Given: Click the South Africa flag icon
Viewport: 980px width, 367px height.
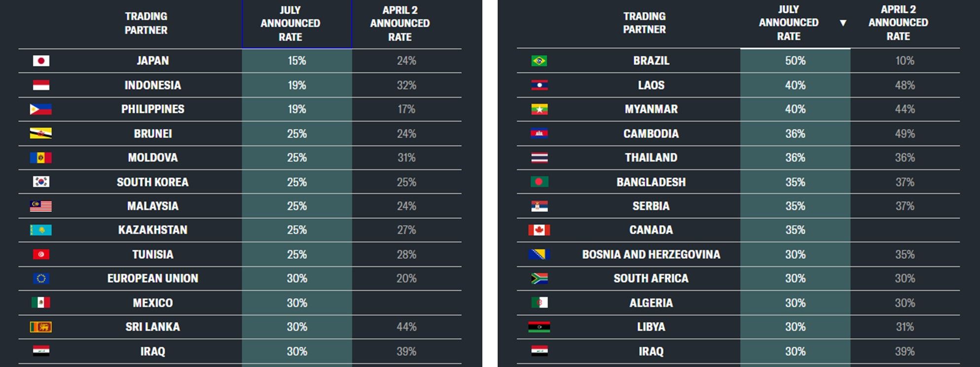Looking at the screenshot, I should (x=539, y=278).
